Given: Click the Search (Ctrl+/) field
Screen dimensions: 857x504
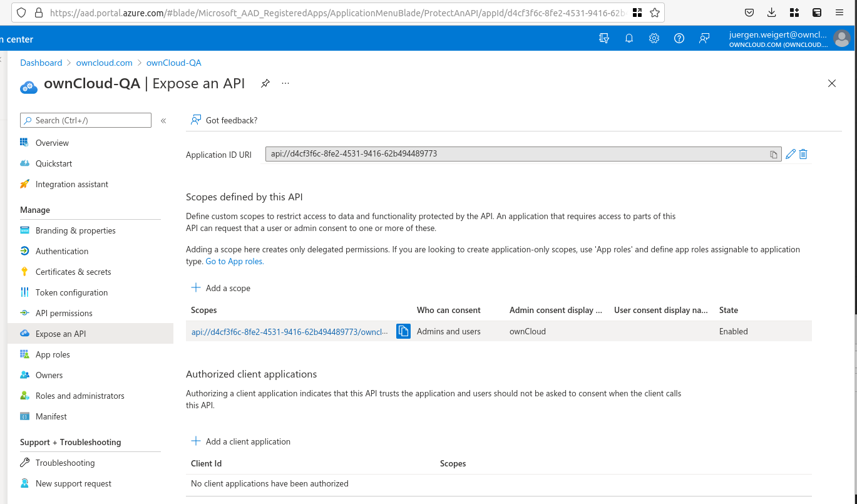Looking at the screenshot, I should pyautogui.click(x=85, y=120).
